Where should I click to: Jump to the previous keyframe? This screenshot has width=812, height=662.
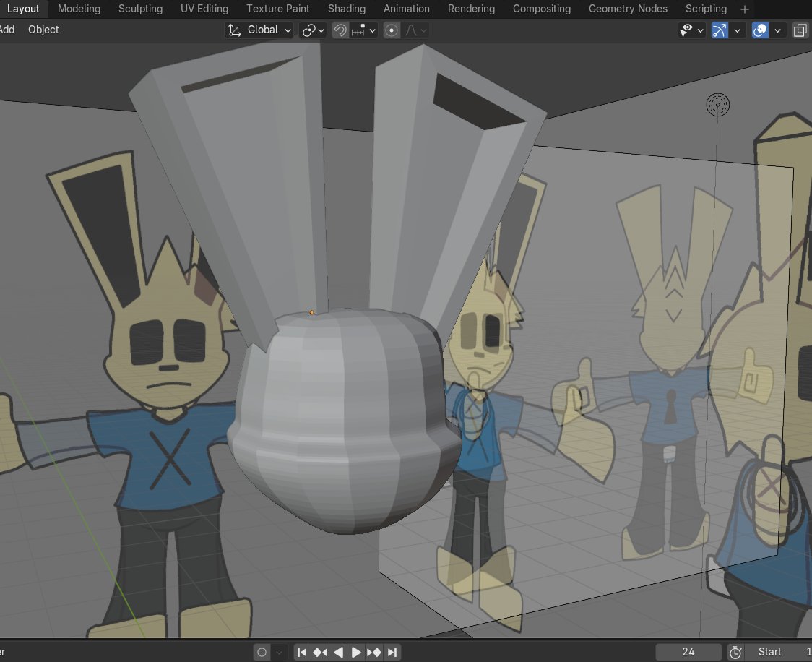pos(320,652)
